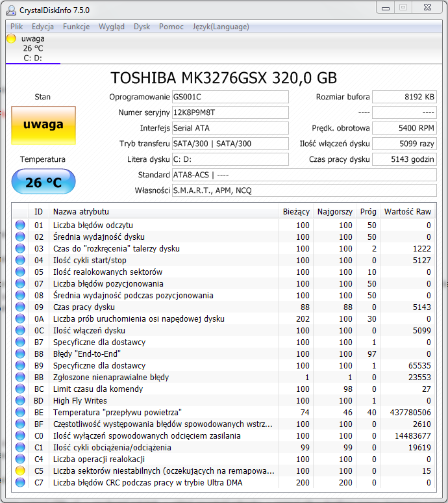Open the Język(Language) menu
The image size is (448, 503).
pyautogui.click(x=221, y=27)
